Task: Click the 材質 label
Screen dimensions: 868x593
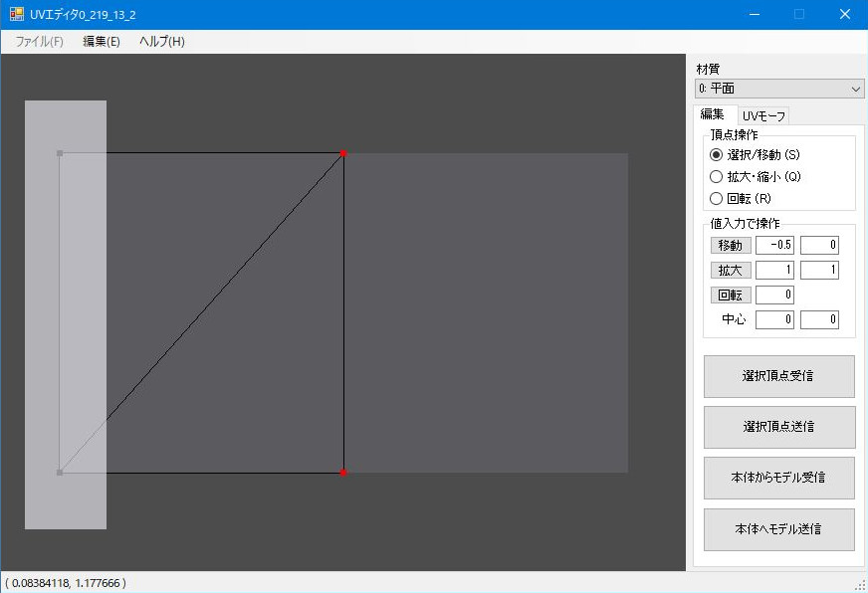Action: click(x=708, y=69)
